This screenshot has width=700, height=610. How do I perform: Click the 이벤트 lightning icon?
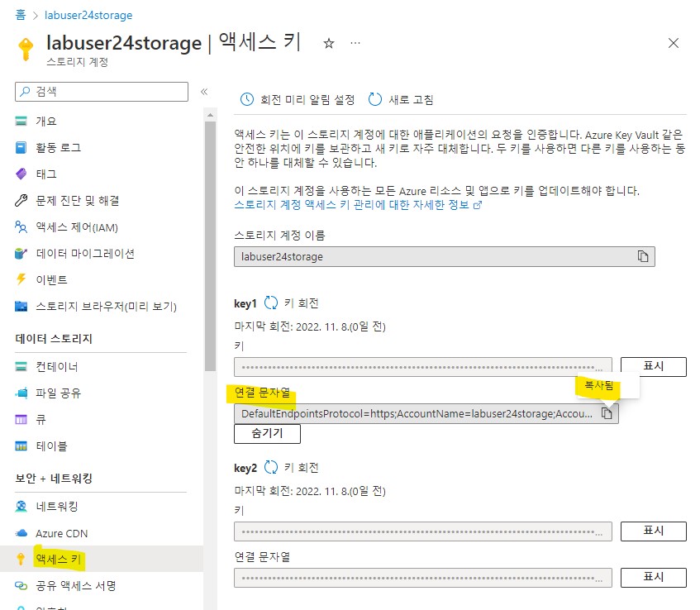pyautogui.click(x=21, y=279)
